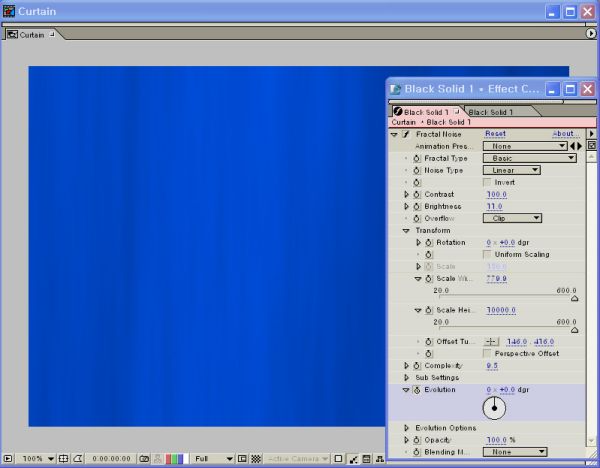Enable the Scale Width stopwatch
Viewport: 600px width, 468px height.
pyautogui.click(x=429, y=279)
